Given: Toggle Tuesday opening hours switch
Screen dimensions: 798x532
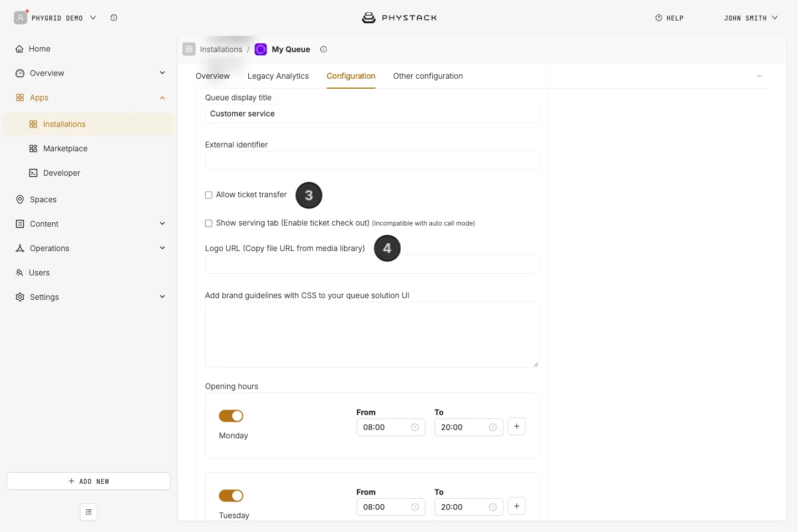Looking at the screenshot, I should tap(231, 495).
